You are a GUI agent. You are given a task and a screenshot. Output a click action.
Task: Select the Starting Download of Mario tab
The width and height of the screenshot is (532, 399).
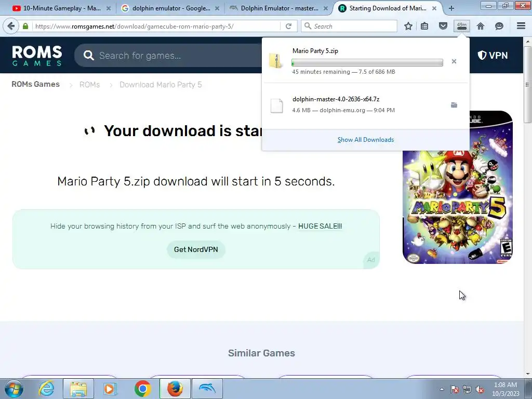pyautogui.click(x=388, y=8)
